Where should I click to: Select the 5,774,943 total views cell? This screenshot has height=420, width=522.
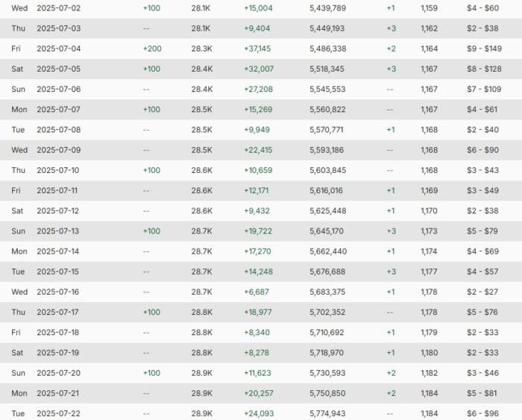tap(327, 413)
